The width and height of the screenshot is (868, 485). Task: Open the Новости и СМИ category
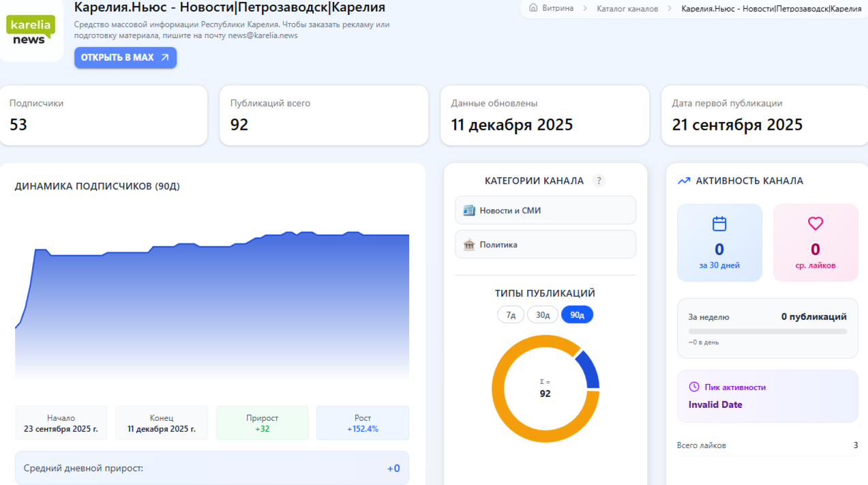tap(545, 210)
